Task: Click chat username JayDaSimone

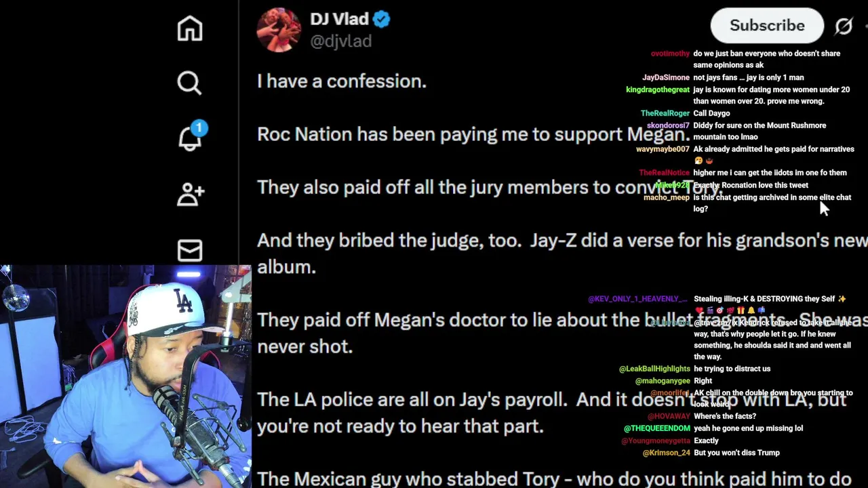Action: pos(666,77)
